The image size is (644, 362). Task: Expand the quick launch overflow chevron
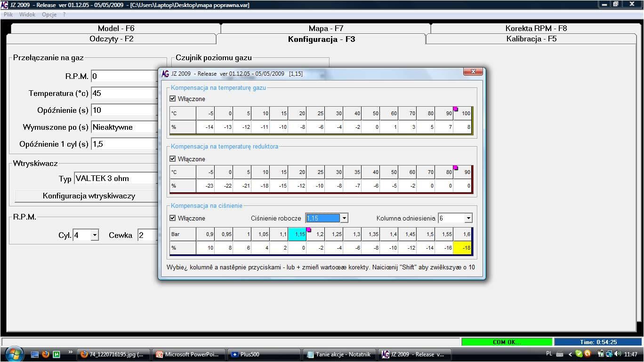[x=71, y=352]
